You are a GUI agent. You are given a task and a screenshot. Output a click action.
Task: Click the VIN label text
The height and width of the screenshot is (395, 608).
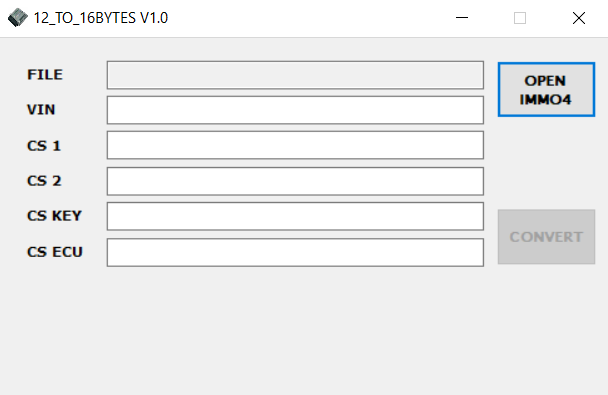point(41,109)
